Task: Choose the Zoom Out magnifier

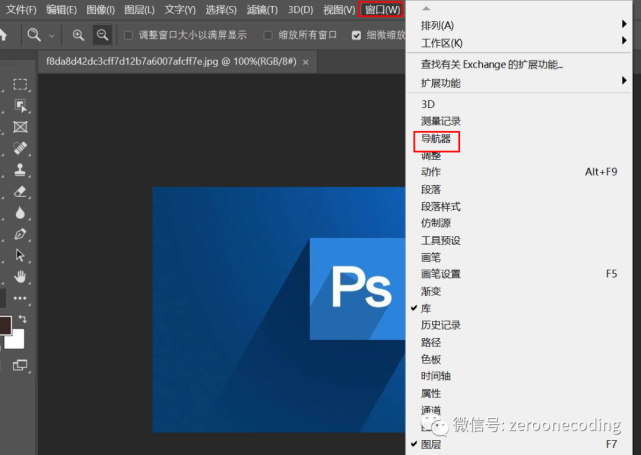Action: (x=102, y=35)
